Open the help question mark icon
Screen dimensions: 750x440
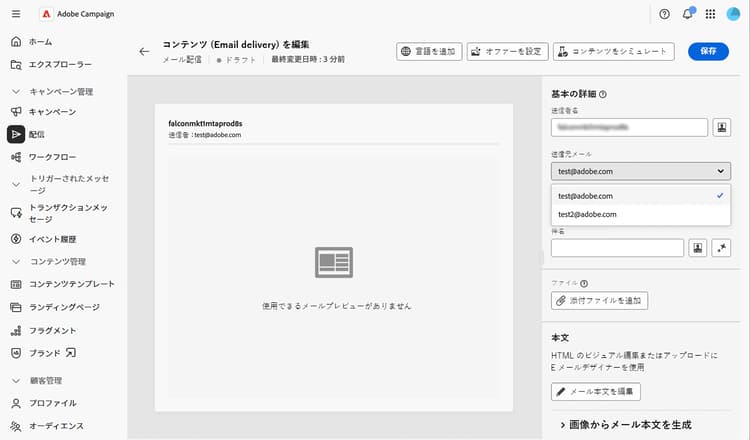click(x=664, y=14)
